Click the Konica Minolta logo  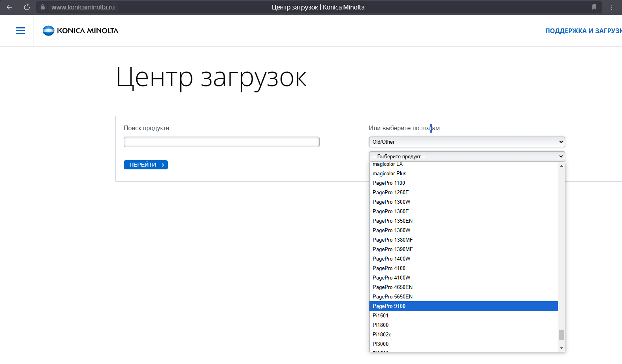[81, 31]
